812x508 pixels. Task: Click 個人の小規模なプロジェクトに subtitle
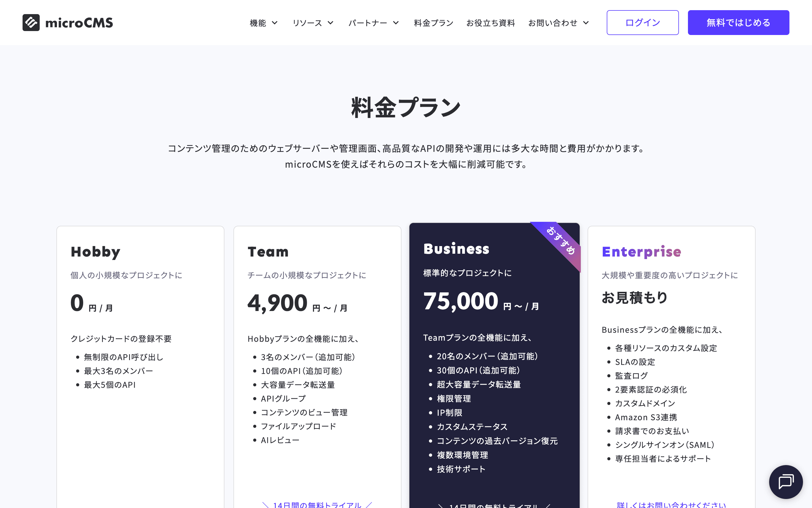[x=126, y=275]
